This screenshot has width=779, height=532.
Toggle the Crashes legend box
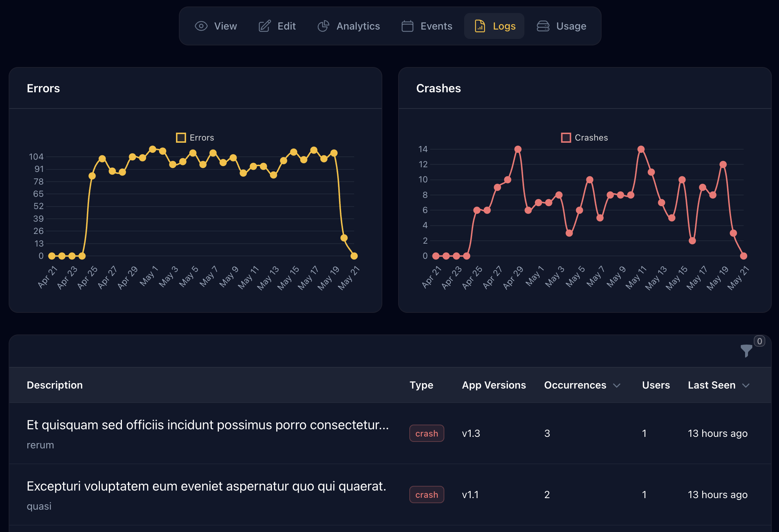pyautogui.click(x=566, y=138)
